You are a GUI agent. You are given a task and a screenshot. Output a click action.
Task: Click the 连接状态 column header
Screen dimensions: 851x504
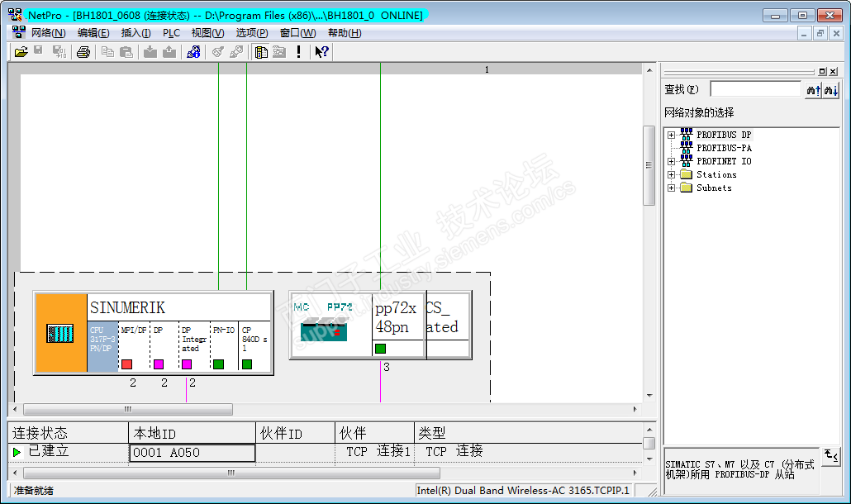pos(69,433)
